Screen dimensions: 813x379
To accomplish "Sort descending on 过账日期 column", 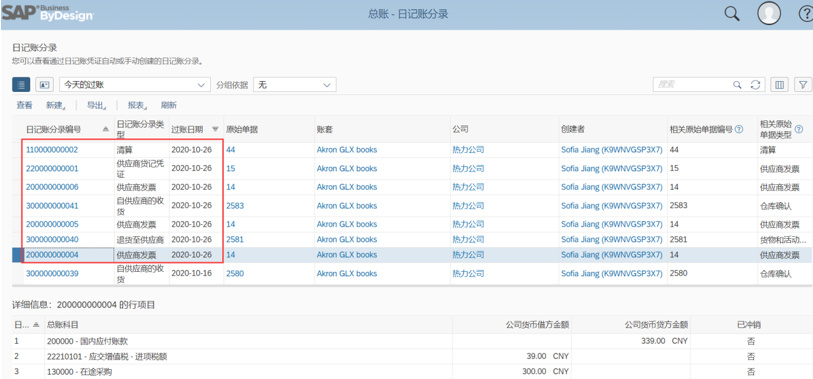I will (216, 129).
